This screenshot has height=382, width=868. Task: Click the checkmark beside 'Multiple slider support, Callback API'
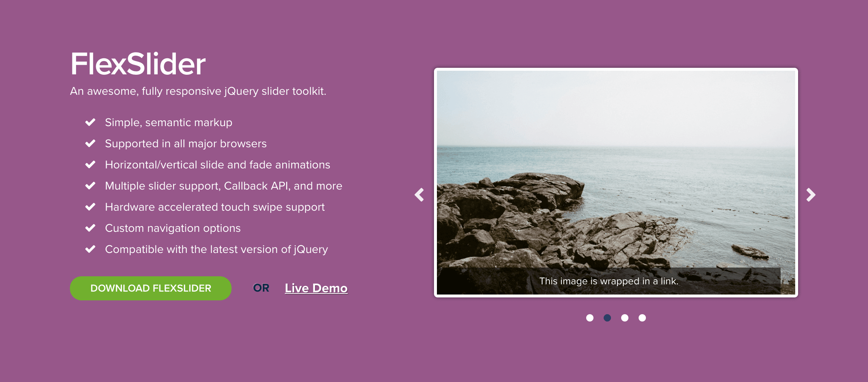click(x=90, y=186)
